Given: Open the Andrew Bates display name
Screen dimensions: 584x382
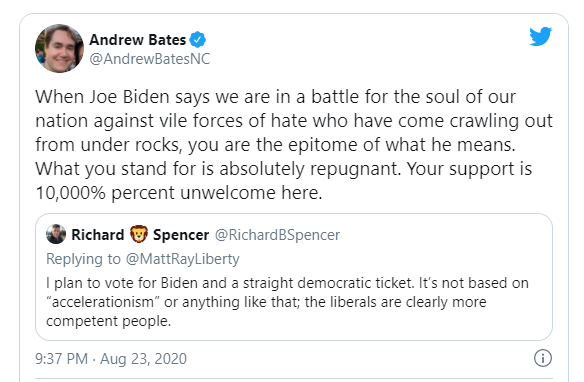Looking at the screenshot, I should [x=137, y=39].
